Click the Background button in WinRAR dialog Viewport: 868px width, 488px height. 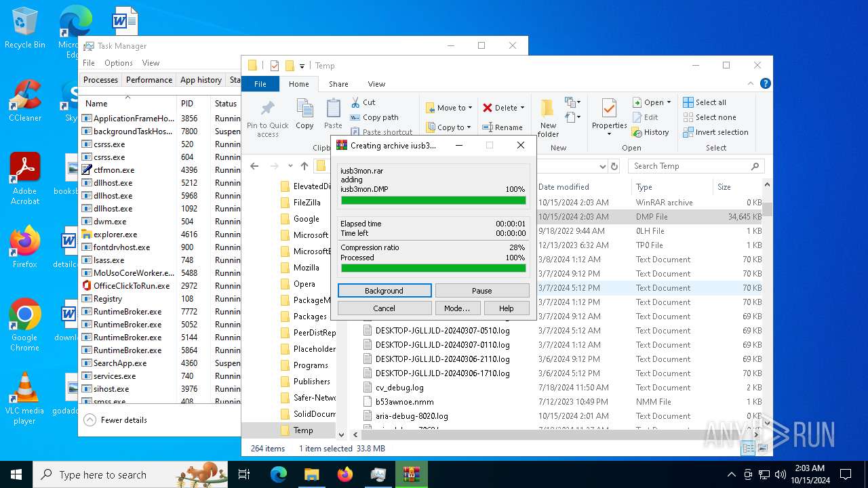tap(384, 290)
